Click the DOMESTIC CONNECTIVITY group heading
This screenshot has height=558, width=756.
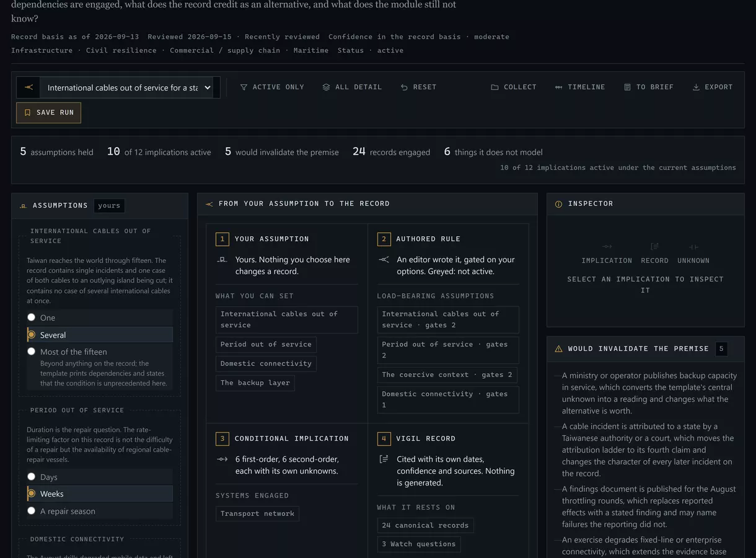pyautogui.click(x=77, y=539)
